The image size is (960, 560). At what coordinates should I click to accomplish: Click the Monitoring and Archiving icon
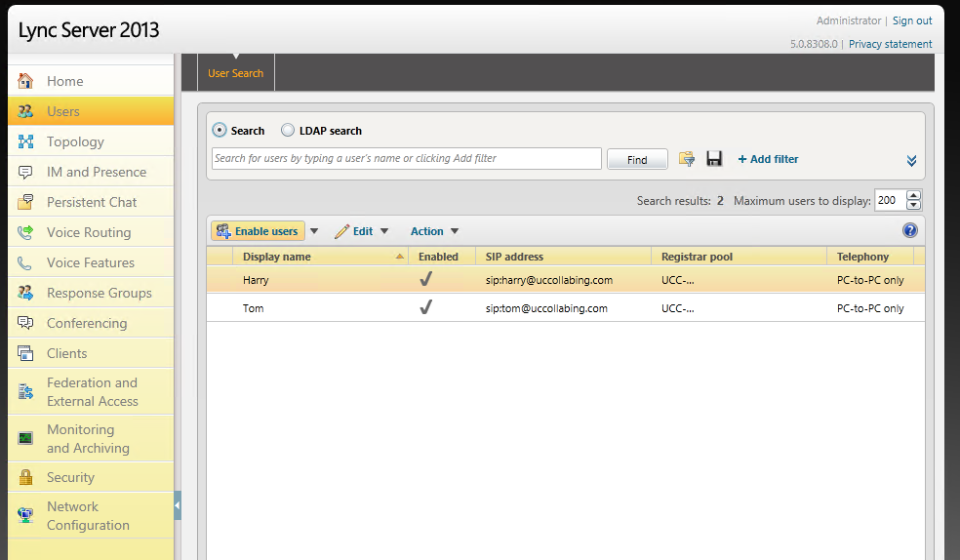[x=25, y=438]
